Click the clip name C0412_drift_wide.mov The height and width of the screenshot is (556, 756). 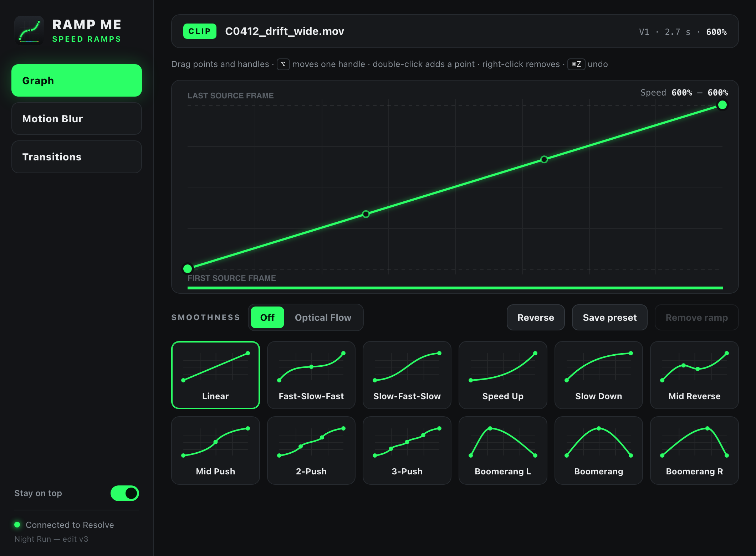click(x=285, y=31)
